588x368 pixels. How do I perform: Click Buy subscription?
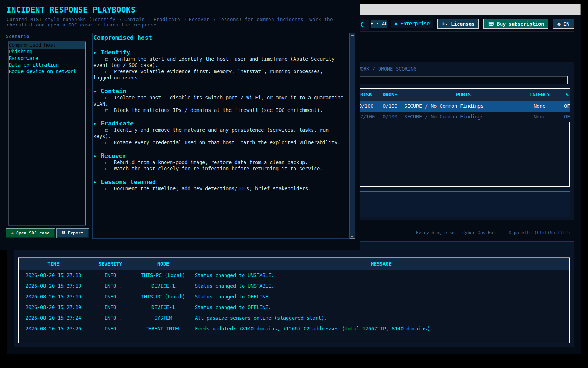coord(516,24)
